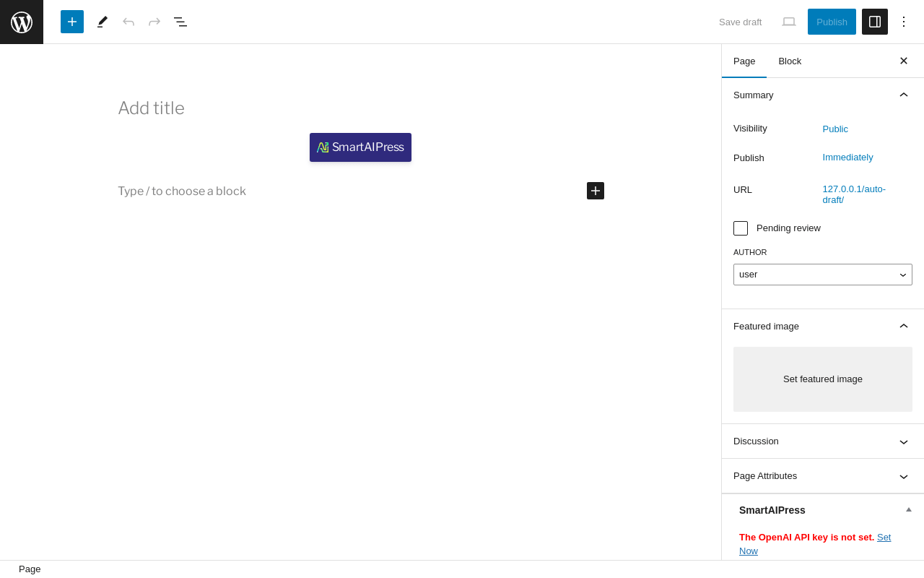The width and height of the screenshot is (924, 578).
Task: Change visibility via Public link
Action: [x=835, y=129]
